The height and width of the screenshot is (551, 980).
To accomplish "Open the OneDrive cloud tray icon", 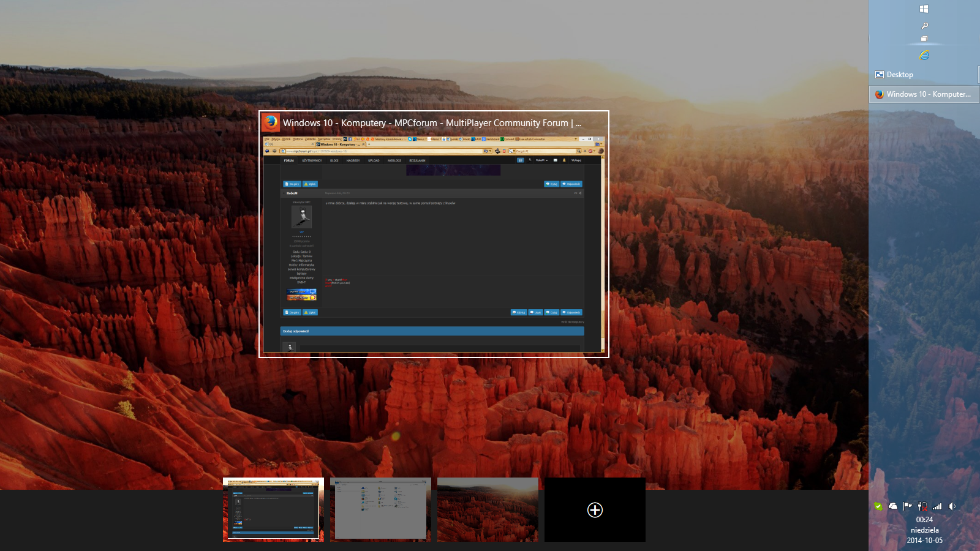I will (x=893, y=506).
